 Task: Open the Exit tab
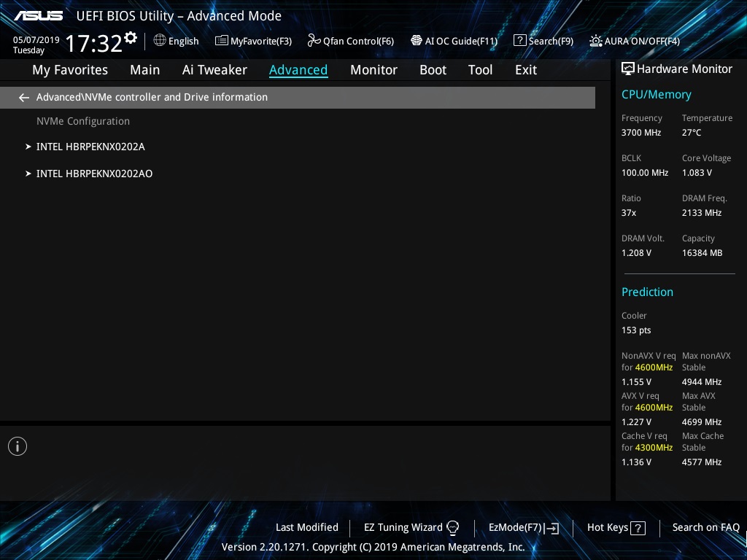coord(526,70)
